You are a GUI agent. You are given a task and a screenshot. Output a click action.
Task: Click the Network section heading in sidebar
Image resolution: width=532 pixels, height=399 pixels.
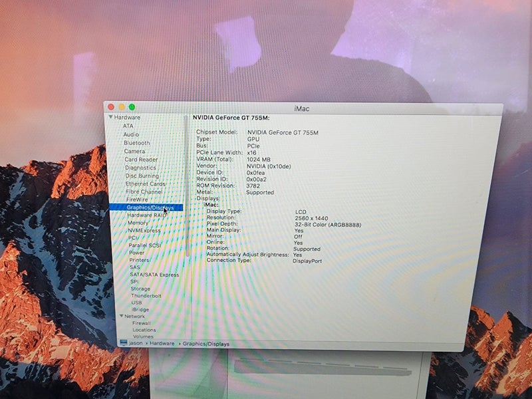135,316
